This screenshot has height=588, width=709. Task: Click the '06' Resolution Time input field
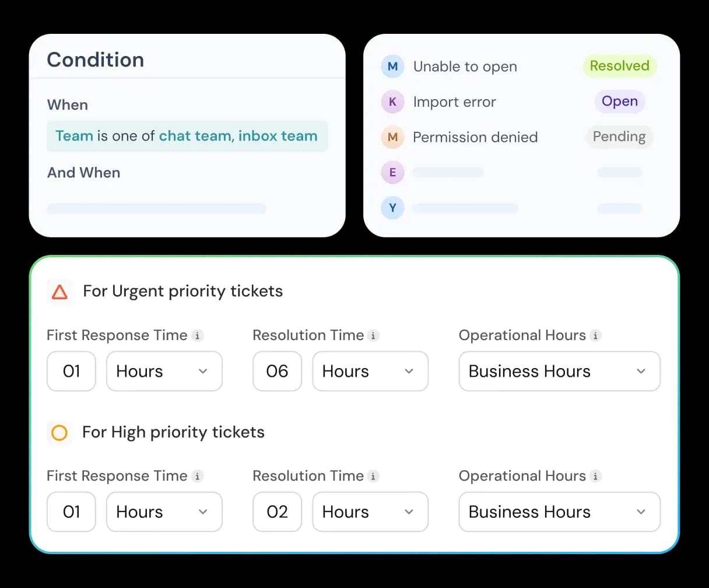(x=277, y=372)
